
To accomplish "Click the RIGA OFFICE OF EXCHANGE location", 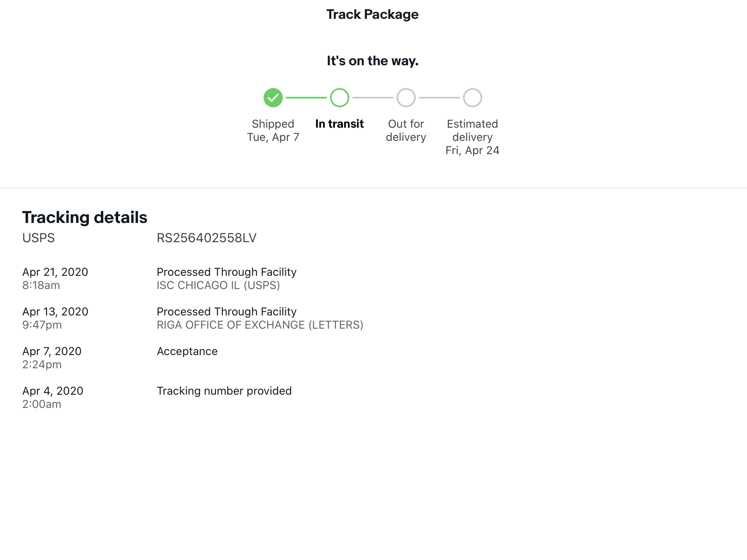I will click(x=260, y=325).
